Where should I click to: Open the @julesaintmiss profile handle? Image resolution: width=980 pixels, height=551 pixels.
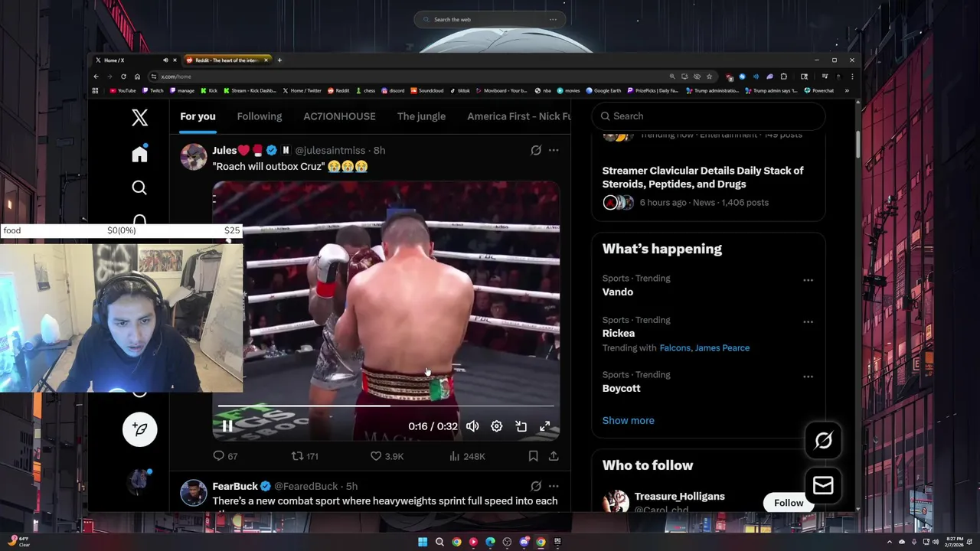[330, 150]
